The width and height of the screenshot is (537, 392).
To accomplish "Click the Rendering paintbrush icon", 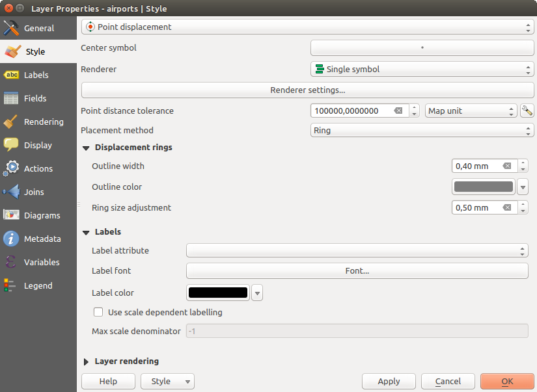I will (11, 122).
